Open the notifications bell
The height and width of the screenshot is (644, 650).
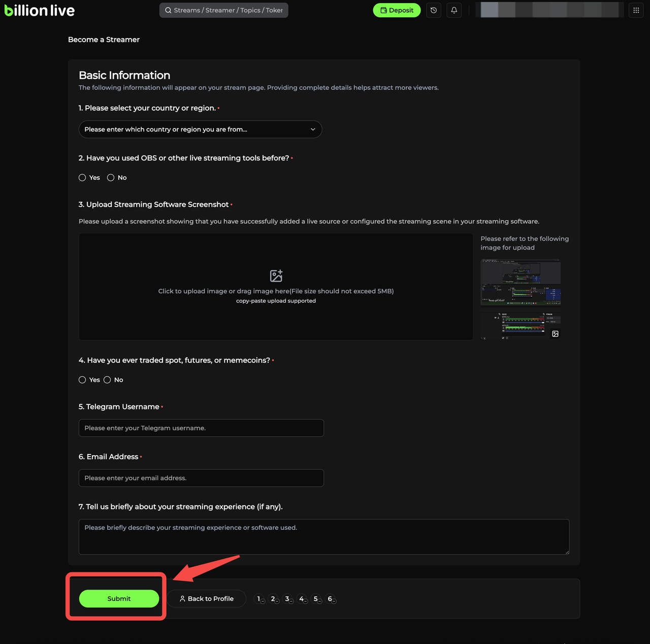[454, 10]
